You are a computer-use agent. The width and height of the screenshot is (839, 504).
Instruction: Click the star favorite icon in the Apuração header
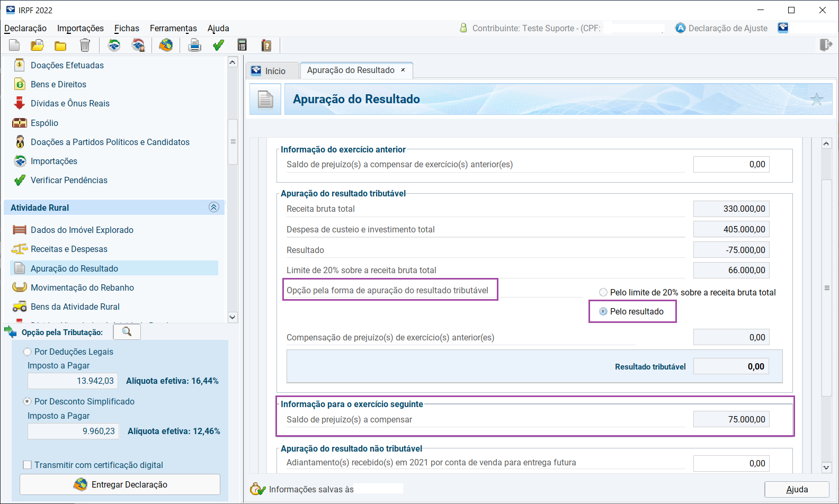pos(817,99)
